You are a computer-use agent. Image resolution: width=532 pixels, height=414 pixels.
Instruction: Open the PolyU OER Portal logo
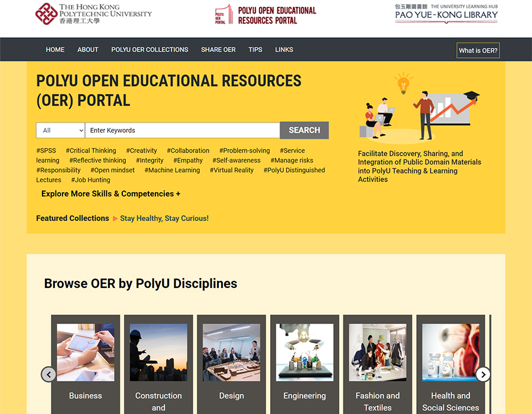(x=265, y=15)
